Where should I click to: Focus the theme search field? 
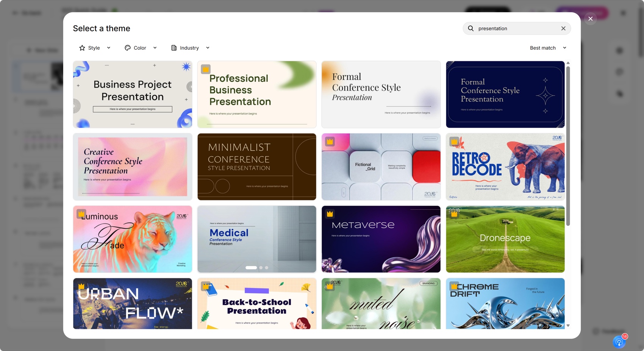(x=517, y=28)
